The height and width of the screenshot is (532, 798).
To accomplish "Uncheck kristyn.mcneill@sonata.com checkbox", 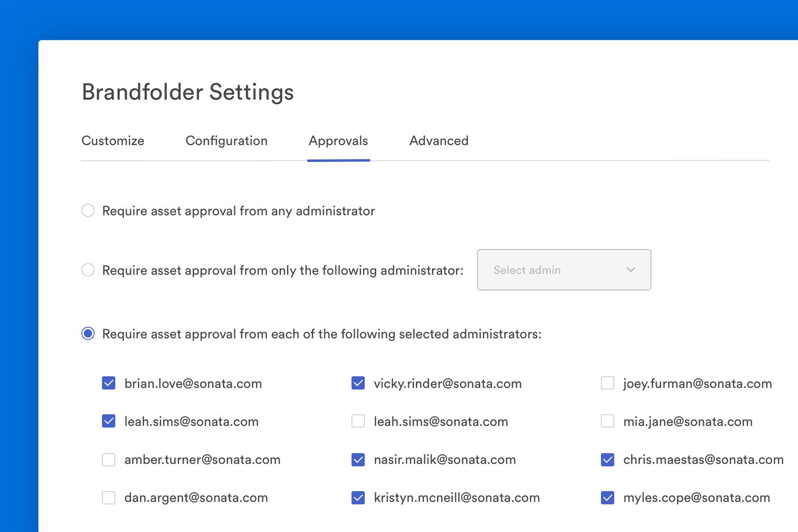I will [x=358, y=497].
